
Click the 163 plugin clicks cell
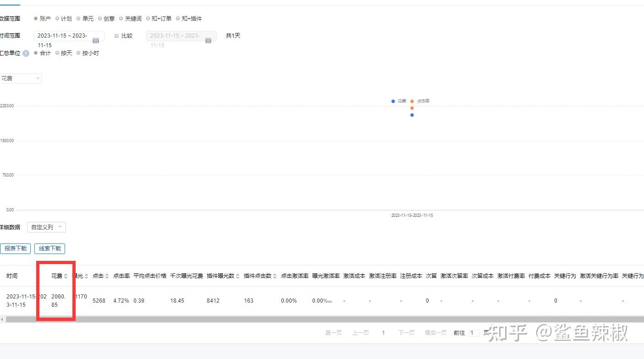pos(248,301)
